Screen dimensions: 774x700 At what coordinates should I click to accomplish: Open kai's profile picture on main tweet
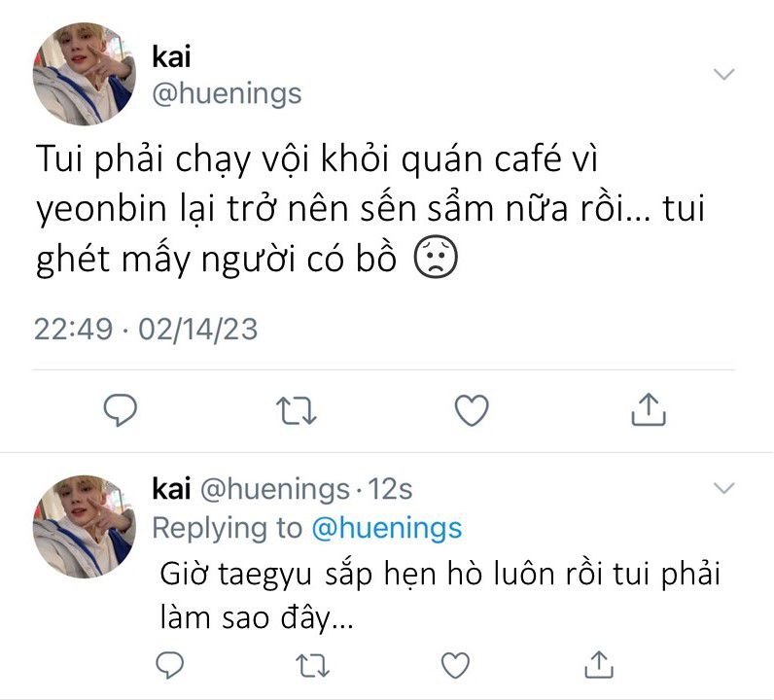85,75
